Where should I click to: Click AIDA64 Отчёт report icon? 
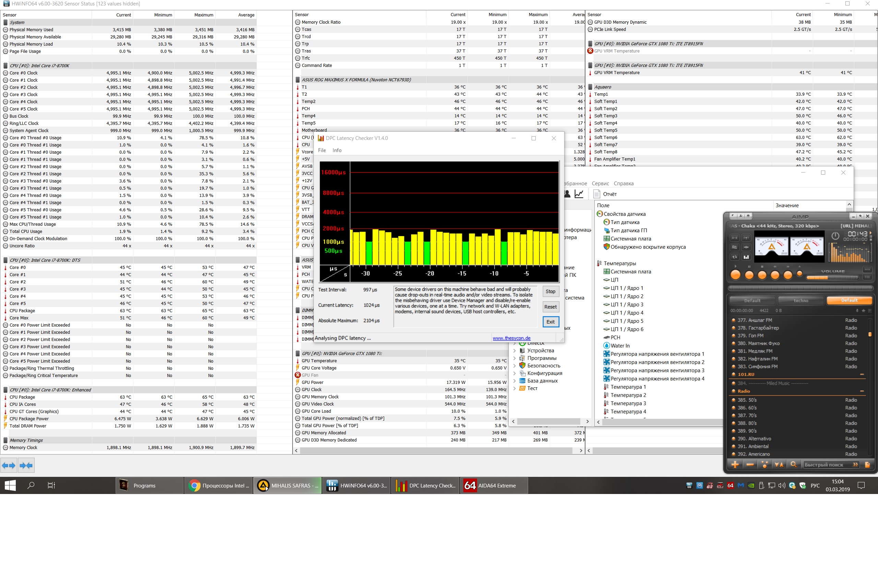[597, 194]
